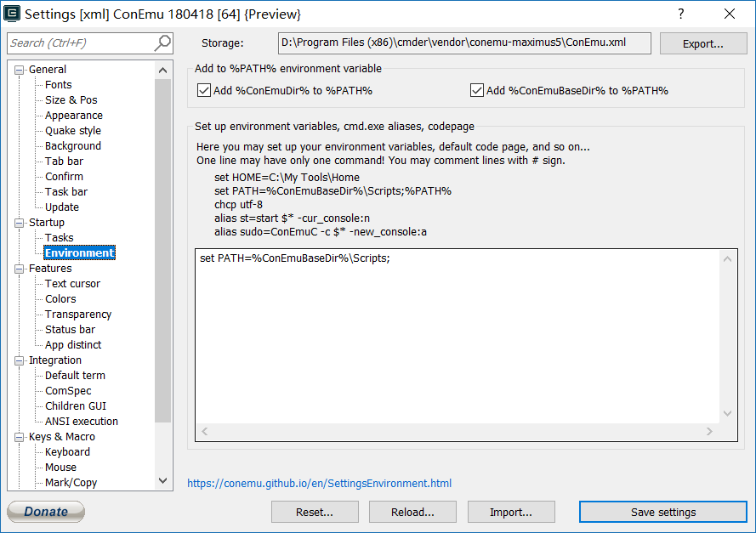Click the text area scroll left arrow

(x=205, y=431)
